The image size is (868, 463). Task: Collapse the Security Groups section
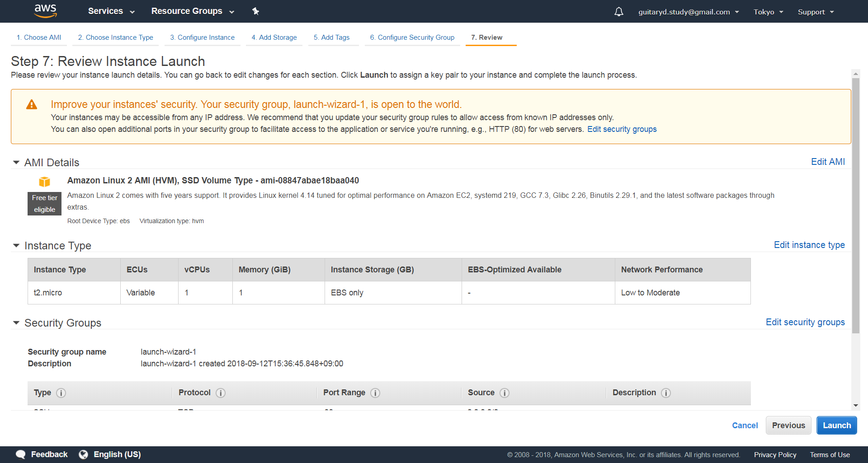(16, 323)
